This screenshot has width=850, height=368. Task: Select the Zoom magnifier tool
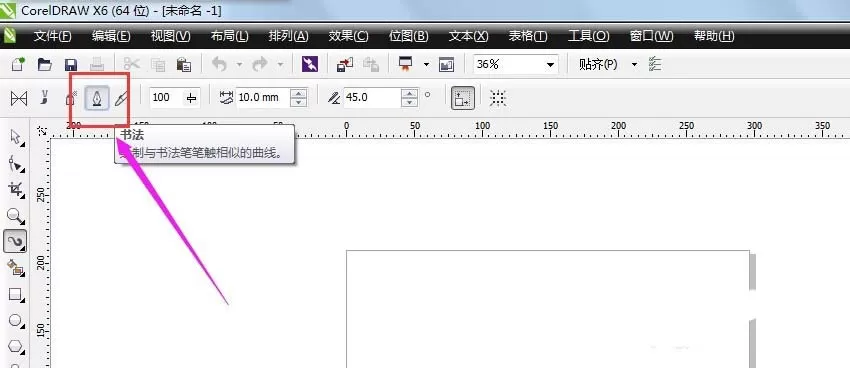tap(16, 216)
